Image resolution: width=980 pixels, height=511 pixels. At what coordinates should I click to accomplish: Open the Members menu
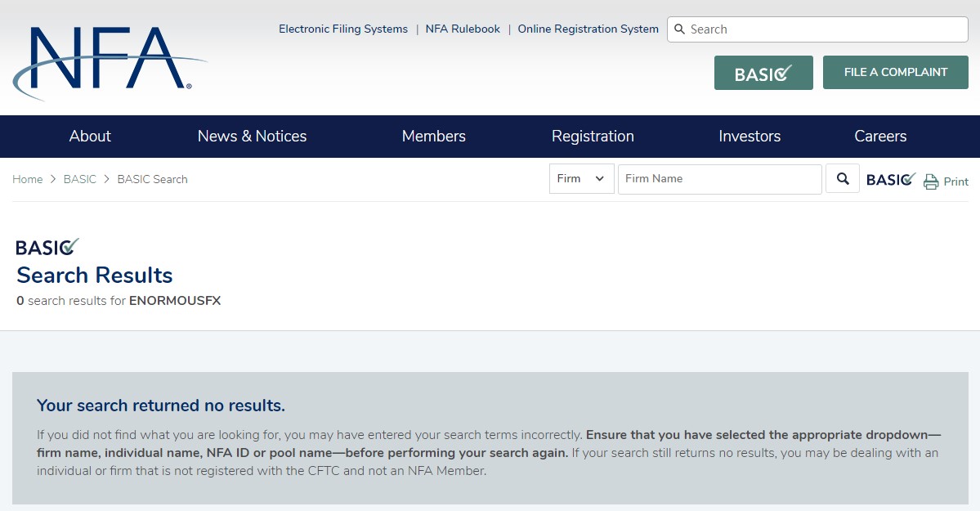(x=434, y=137)
